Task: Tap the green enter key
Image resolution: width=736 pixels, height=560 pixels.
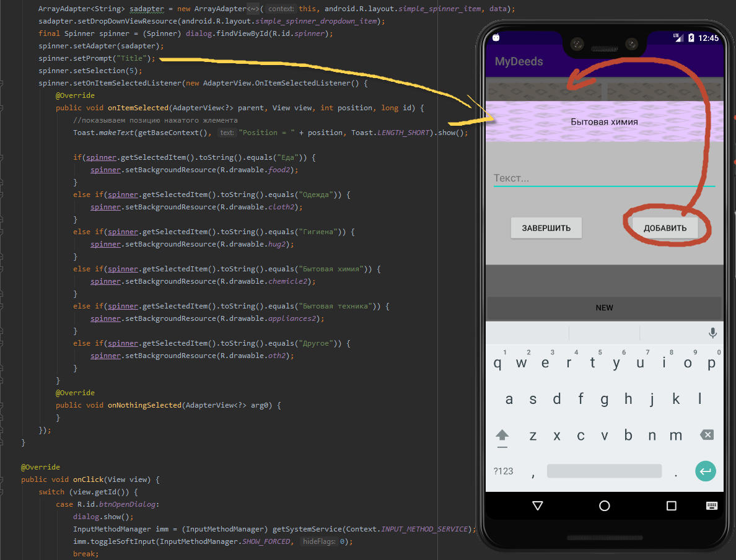Action: (x=706, y=471)
